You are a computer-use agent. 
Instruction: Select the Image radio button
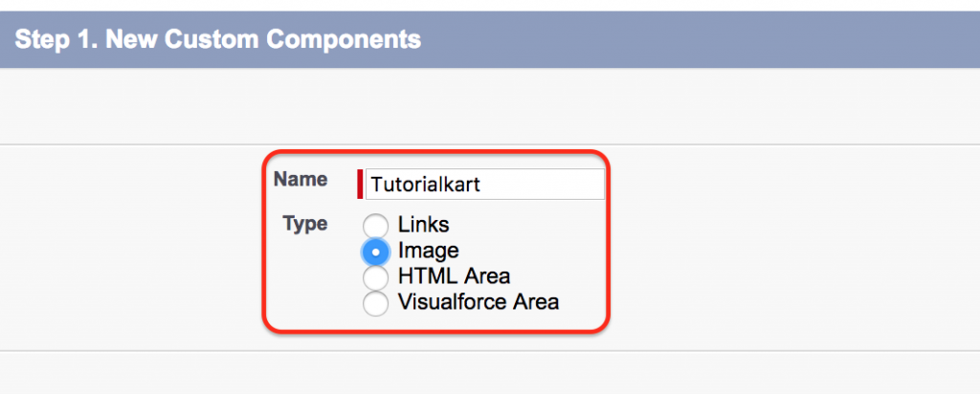375,252
